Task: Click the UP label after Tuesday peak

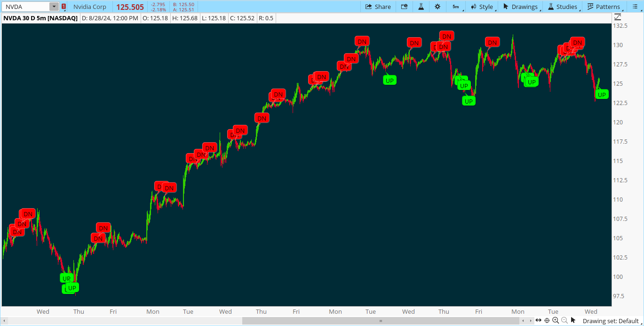Action: 390,80
